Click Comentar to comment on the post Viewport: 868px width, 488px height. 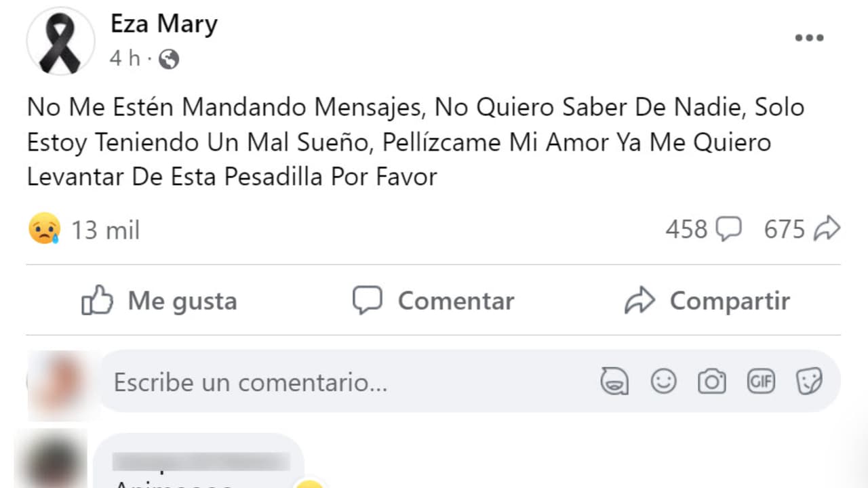(456, 302)
